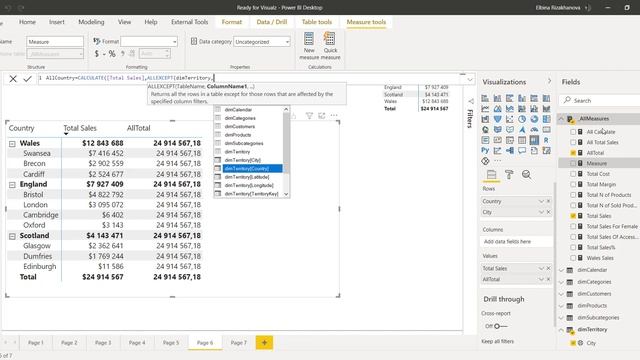The image size is (640, 360).
Task: Expand the dimCalendar table
Action: [x=561, y=270]
